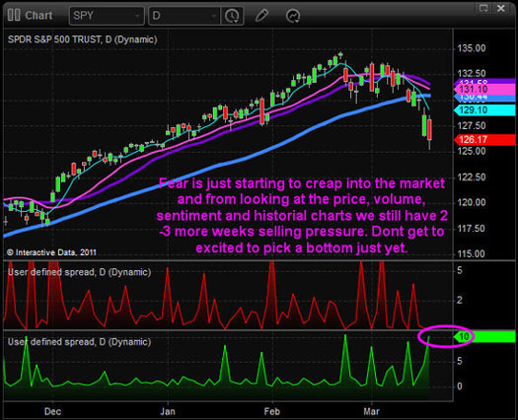518x420 pixels.
Task: Click the circular indicator studies icon
Action: click(x=293, y=16)
